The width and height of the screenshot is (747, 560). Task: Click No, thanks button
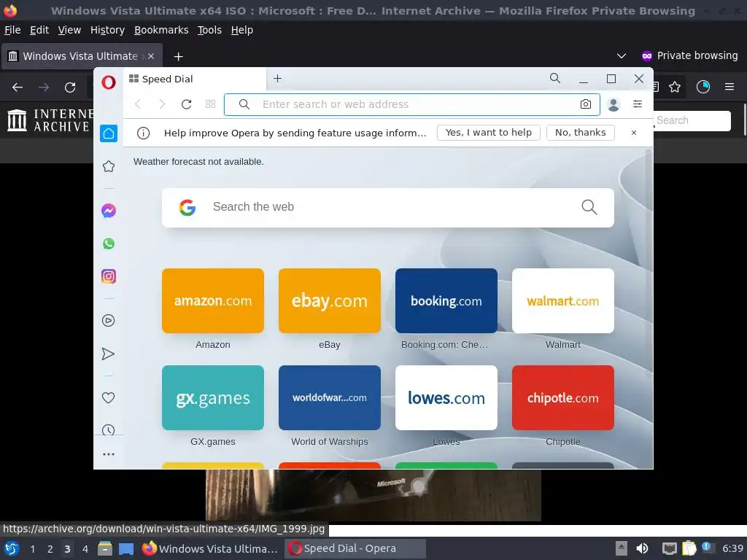[x=580, y=133]
